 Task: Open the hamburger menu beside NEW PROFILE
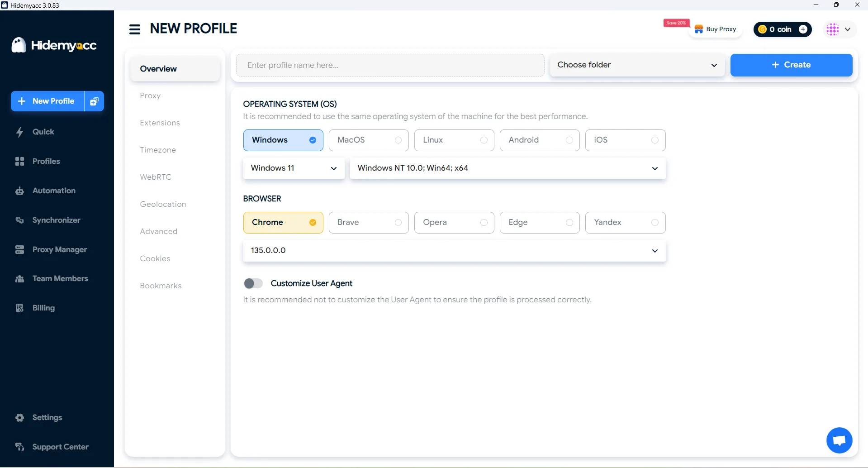point(134,29)
